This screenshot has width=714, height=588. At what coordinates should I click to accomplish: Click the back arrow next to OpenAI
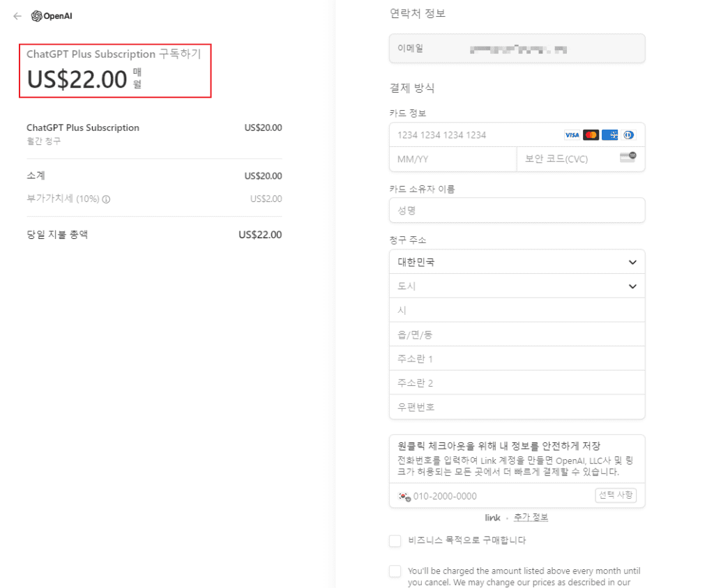pos(17,16)
